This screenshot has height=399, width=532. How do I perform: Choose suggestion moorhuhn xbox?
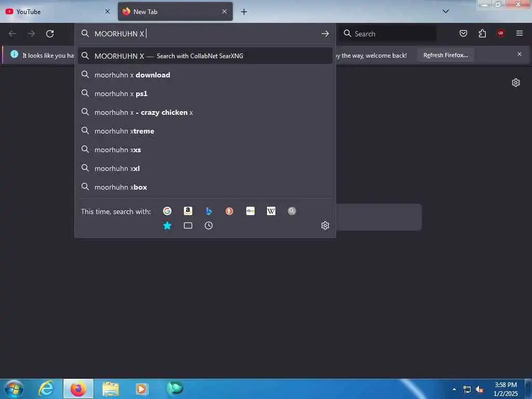point(205,187)
